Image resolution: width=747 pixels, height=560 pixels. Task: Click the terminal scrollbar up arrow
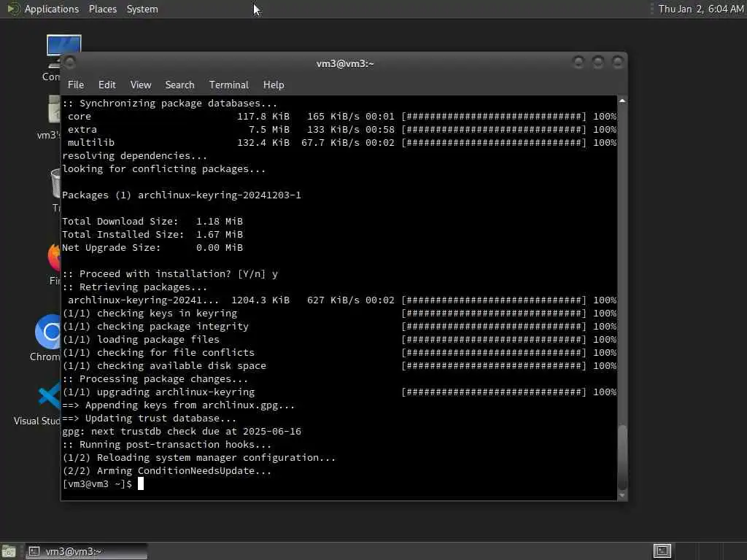coord(622,101)
